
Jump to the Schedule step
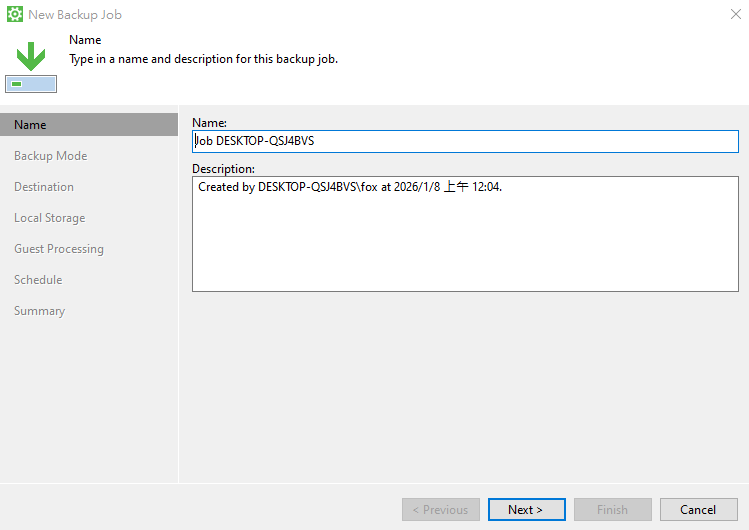click(x=38, y=280)
